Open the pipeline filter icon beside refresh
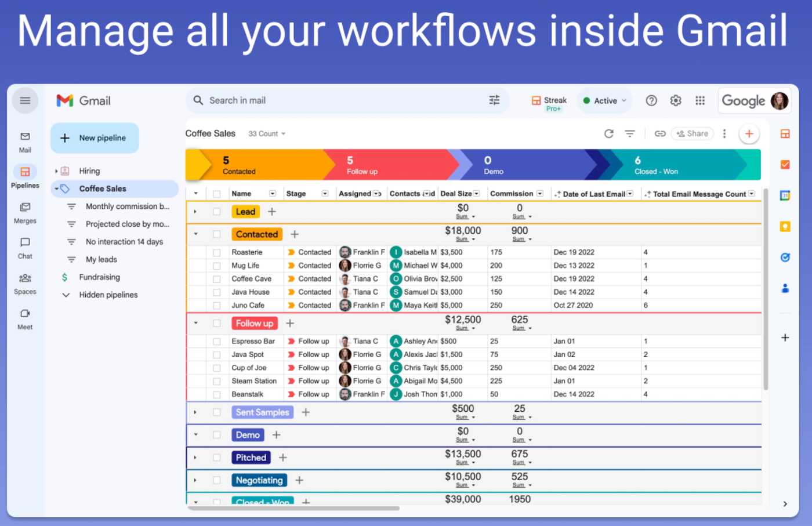This screenshot has height=526, width=812. pyautogui.click(x=630, y=134)
